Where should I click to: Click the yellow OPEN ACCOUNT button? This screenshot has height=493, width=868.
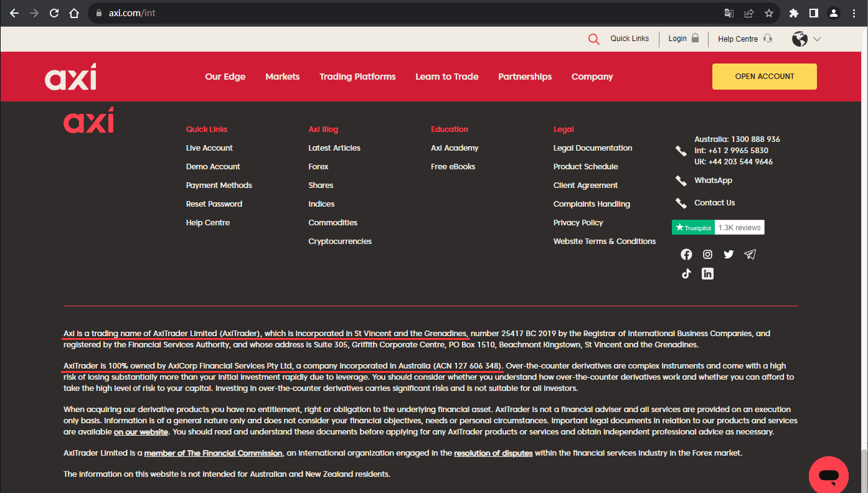[765, 77]
